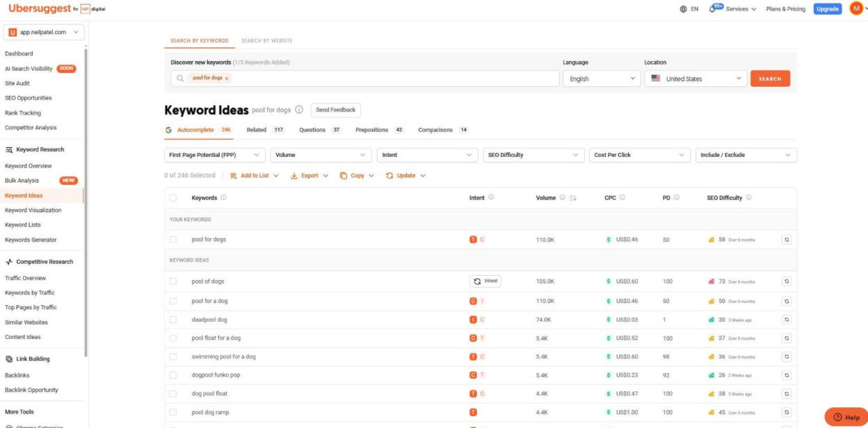This screenshot has width=868, height=428.
Task: Click info icon beside Keyword Ideas heading
Action: [299, 110]
